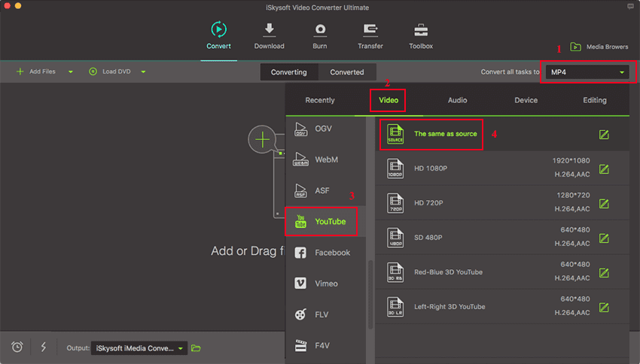Open the output folder icon
Screen dimensions: 640x364
click(197, 347)
